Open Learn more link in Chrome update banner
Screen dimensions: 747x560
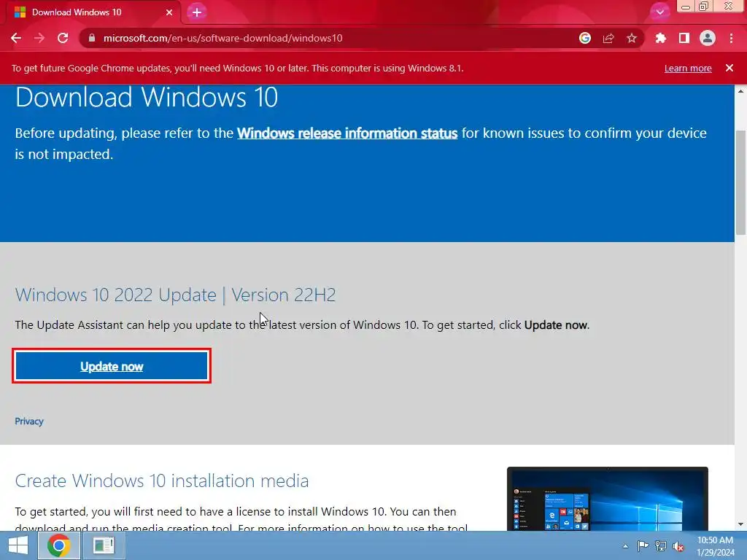[x=688, y=68]
